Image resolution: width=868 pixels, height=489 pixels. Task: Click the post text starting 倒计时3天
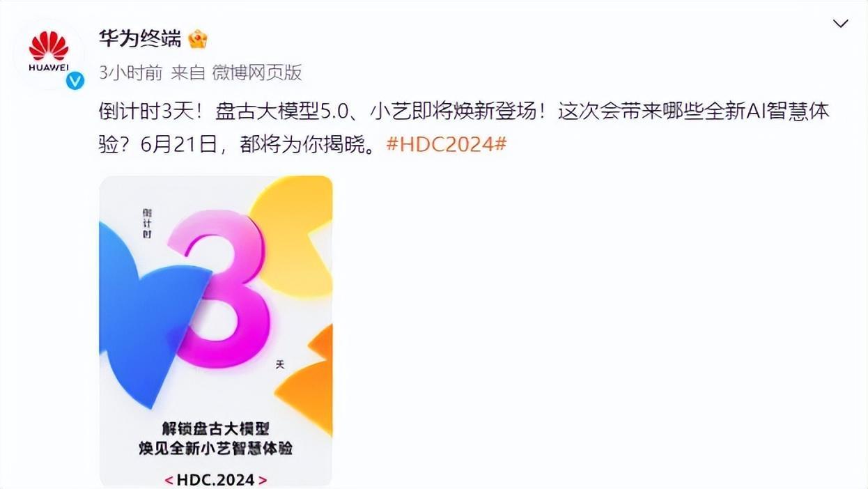464,111
